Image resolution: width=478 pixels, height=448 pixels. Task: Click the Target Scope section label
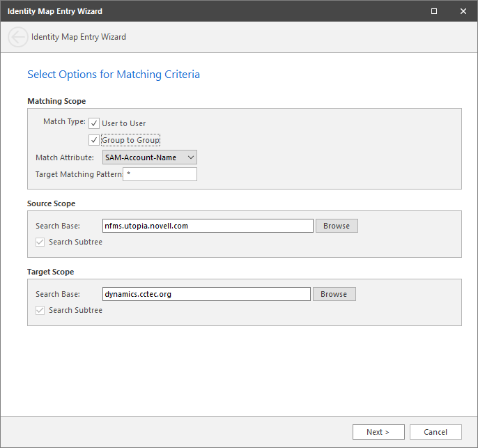click(51, 272)
